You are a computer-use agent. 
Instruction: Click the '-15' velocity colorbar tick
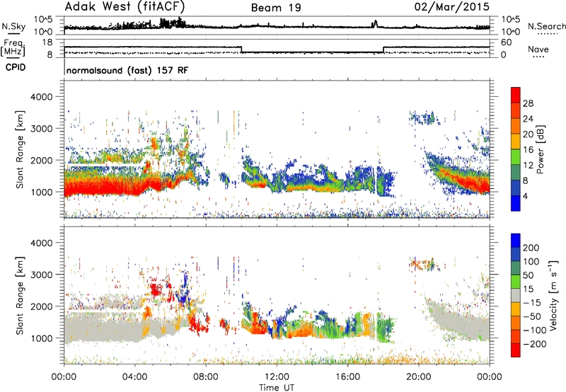point(532,303)
